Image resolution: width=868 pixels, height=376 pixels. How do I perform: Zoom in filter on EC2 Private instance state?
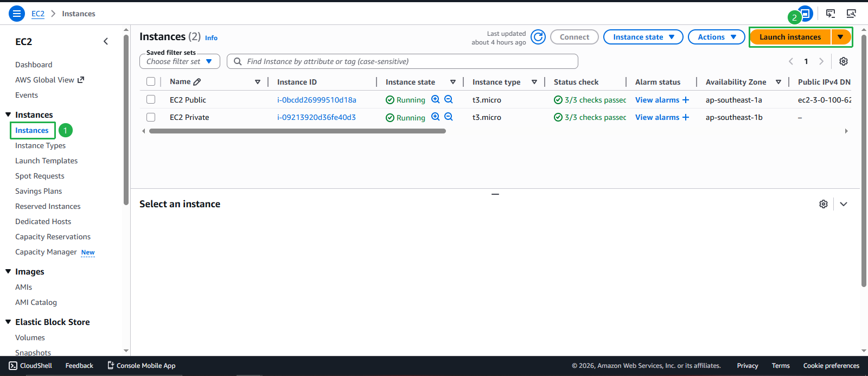(436, 117)
